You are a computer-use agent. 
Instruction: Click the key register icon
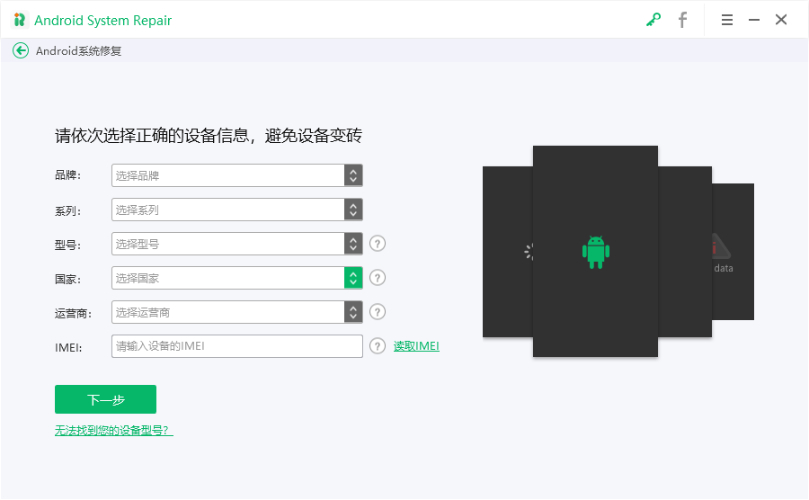653,20
